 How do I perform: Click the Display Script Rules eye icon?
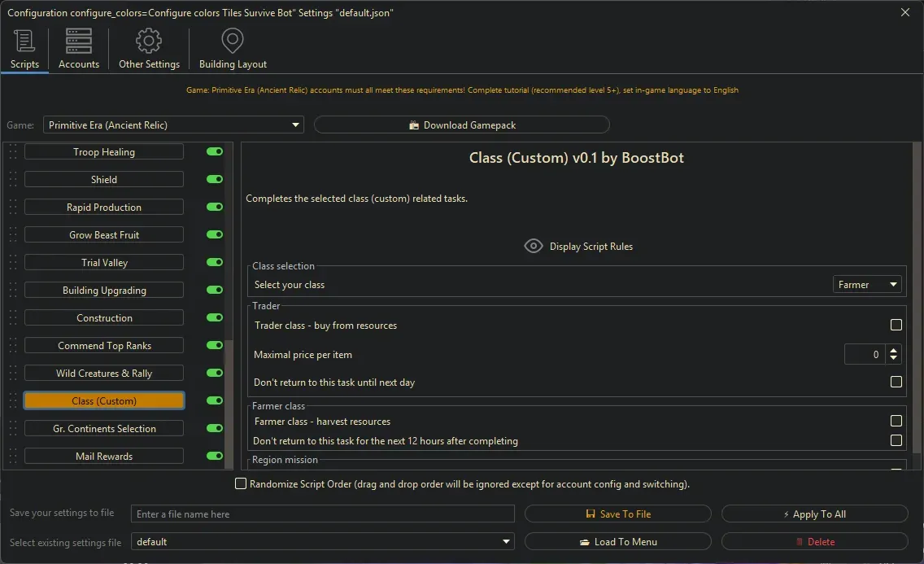(534, 245)
